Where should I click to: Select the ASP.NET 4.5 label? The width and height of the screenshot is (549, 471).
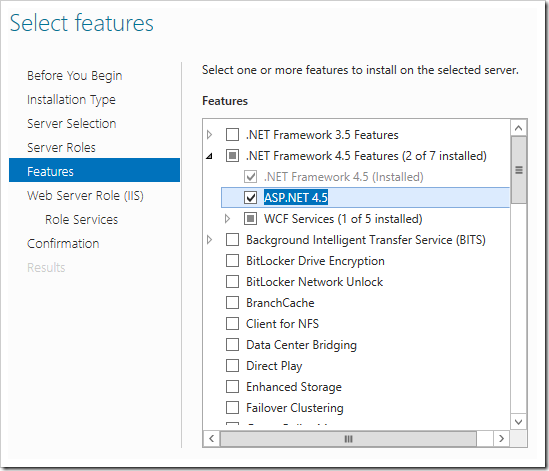coord(296,198)
